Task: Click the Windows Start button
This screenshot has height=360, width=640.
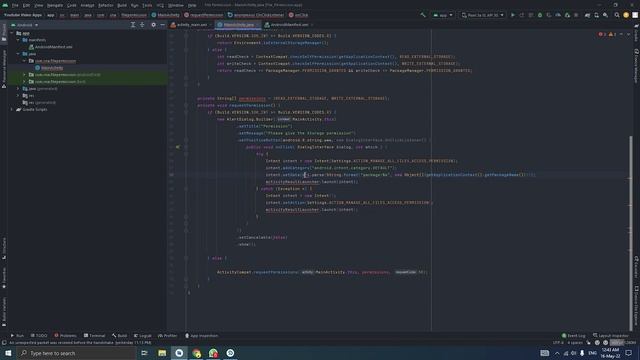Action: pos(8,353)
